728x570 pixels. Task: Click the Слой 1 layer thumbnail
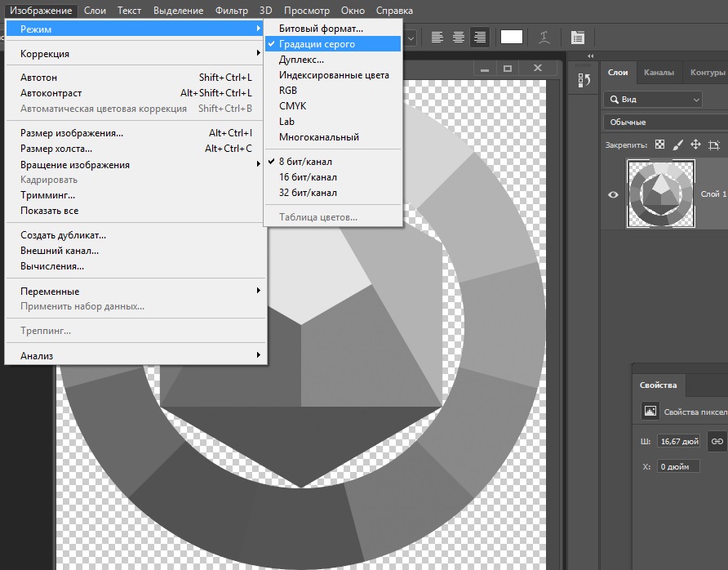click(x=660, y=194)
